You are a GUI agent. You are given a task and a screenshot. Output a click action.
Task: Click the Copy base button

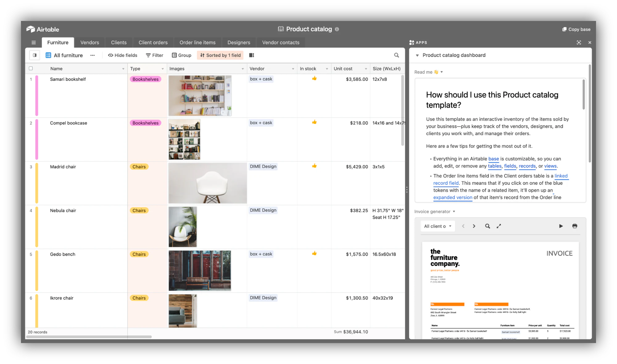click(576, 29)
